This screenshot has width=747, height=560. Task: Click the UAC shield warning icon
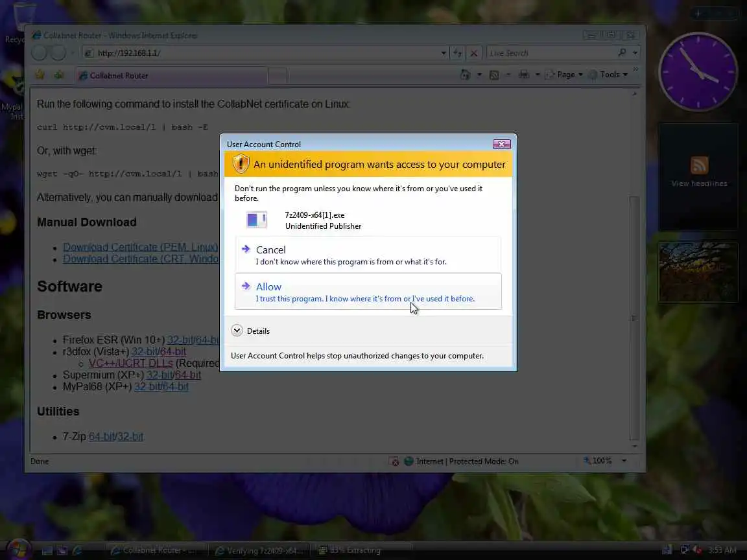point(241,164)
